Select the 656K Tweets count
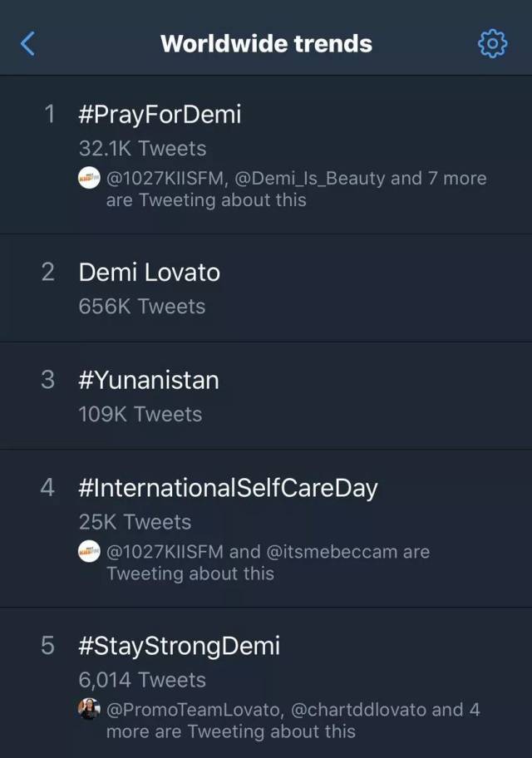The height and width of the screenshot is (758, 532). pos(142,307)
